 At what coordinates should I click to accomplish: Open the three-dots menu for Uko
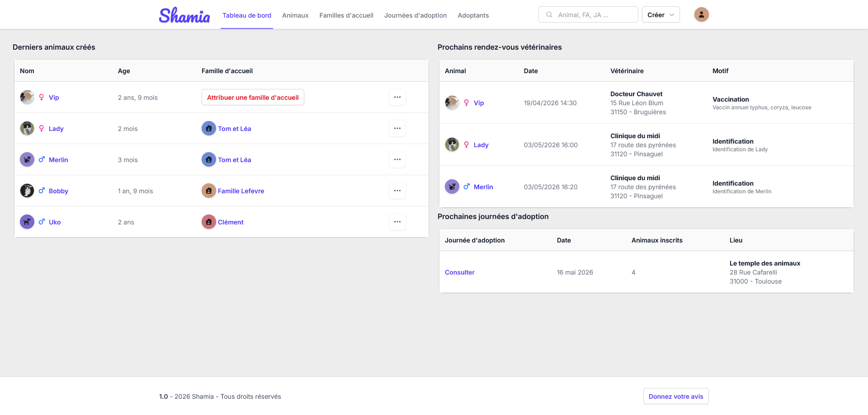coord(397,222)
